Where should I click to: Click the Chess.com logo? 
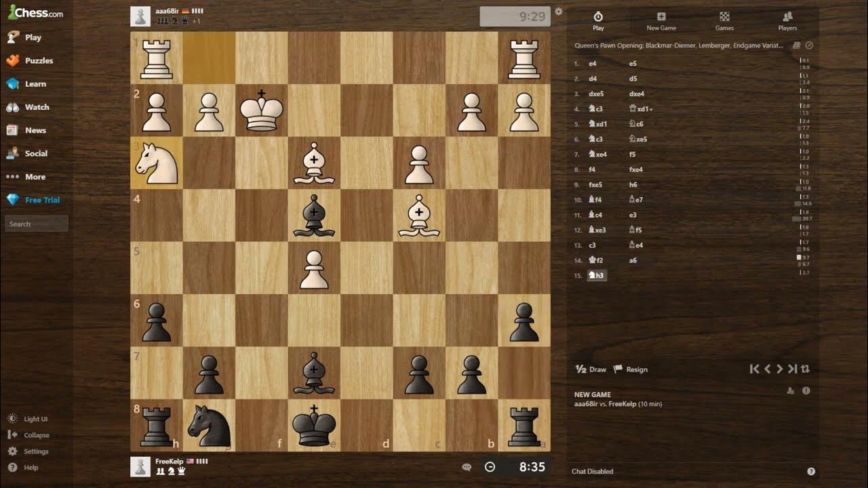[x=35, y=12]
